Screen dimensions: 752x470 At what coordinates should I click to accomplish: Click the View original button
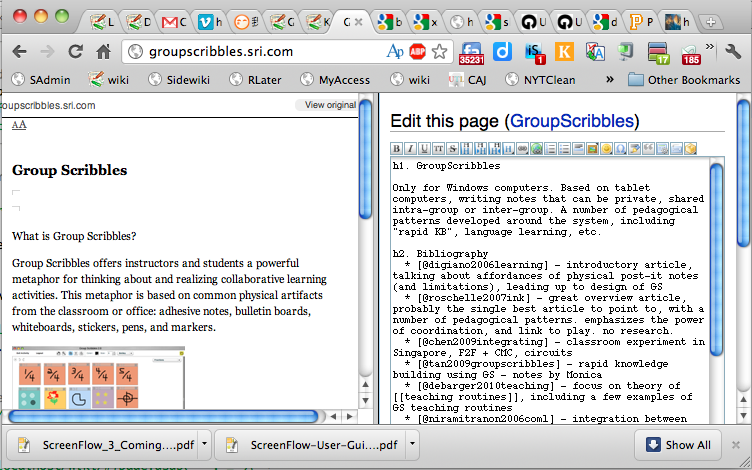coord(327,105)
